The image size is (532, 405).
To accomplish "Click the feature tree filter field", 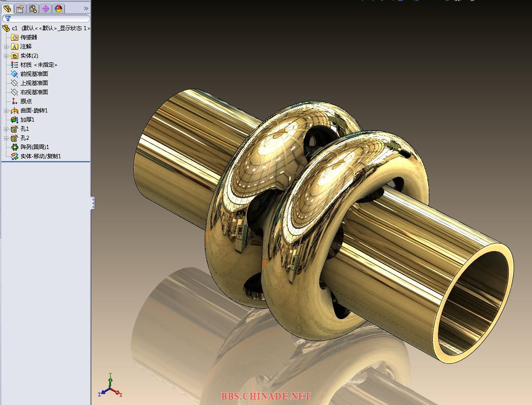I will pos(46,18).
